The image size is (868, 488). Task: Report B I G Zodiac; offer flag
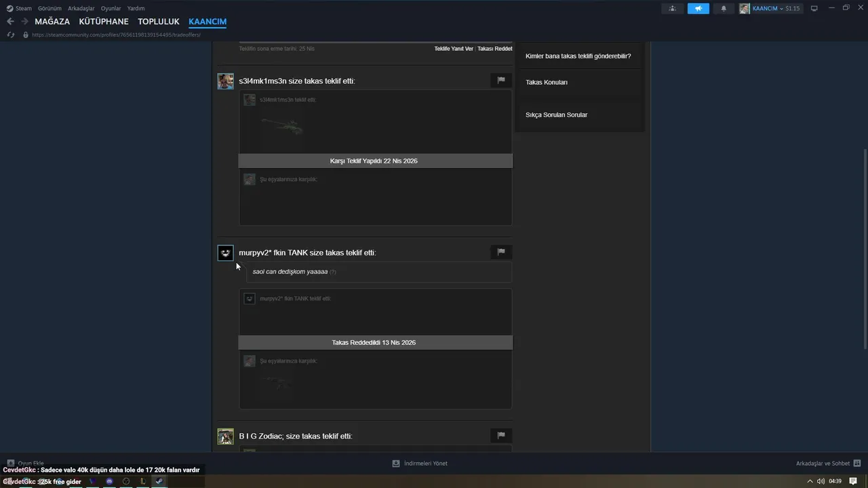coord(501,435)
